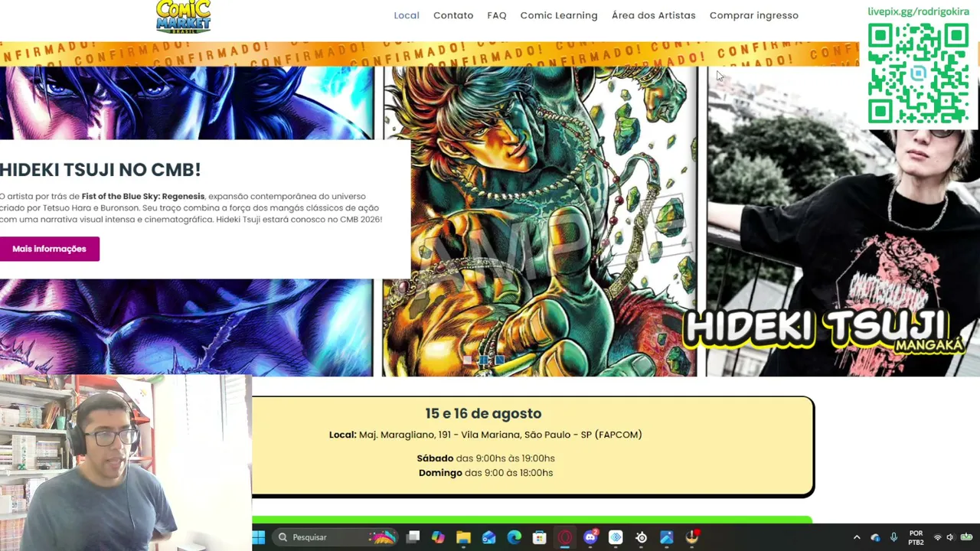Open the Local menu item
The height and width of the screenshot is (551, 980).
click(407, 15)
